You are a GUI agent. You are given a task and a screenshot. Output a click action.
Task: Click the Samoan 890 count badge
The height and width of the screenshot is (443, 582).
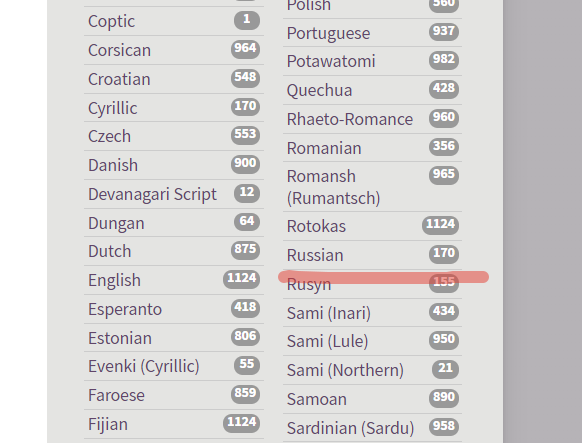[444, 397]
